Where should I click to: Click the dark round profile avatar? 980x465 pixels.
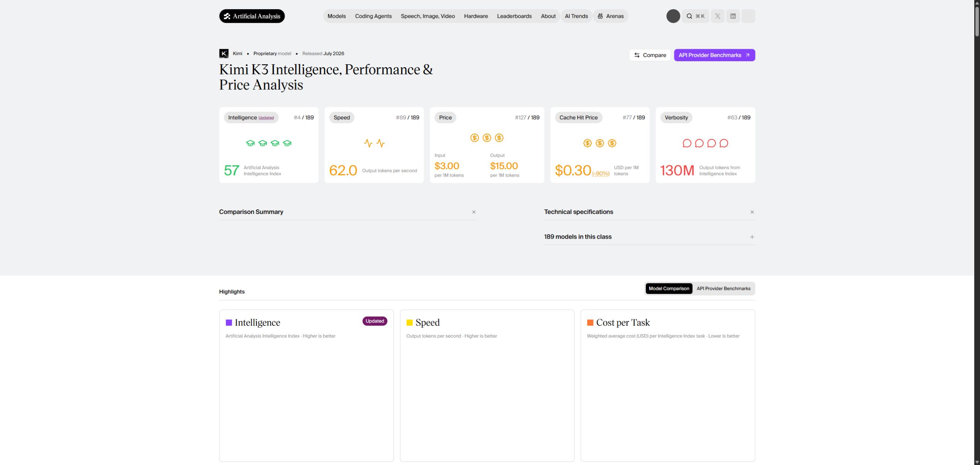(x=673, y=16)
